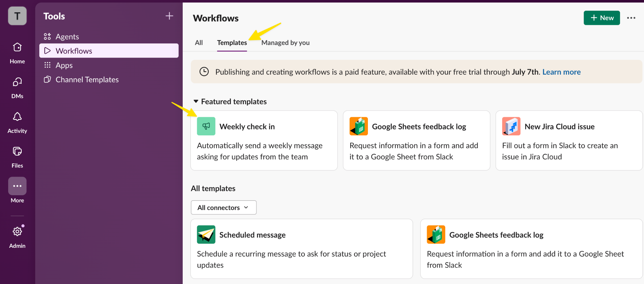Follow the Learn more link
The height and width of the screenshot is (284, 644).
click(562, 72)
